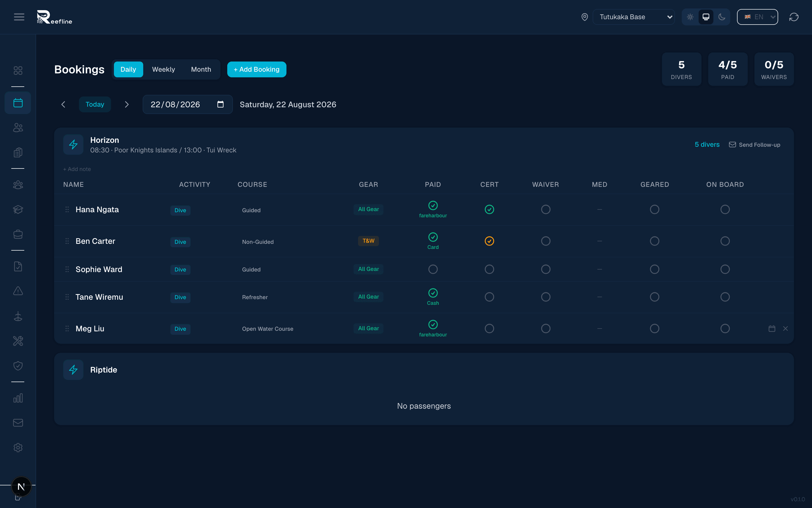Jump to Today
The width and height of the screenshot is (812, 508).
coord(95,104)
